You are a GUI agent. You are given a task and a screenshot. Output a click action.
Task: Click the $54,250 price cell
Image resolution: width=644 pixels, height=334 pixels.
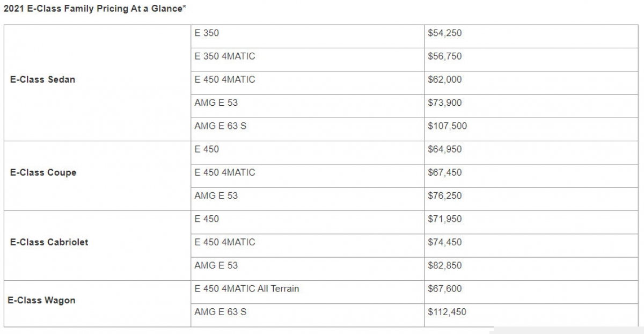[444, 33]
